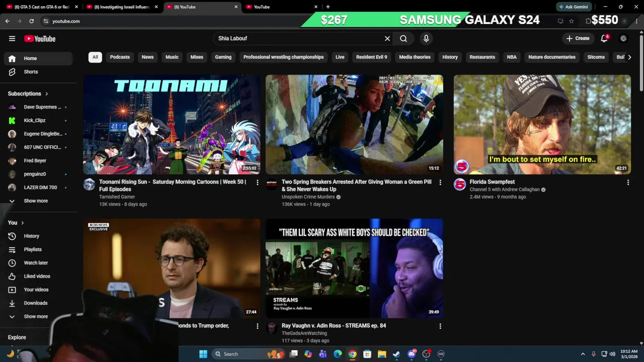Viewport: 644px width, 362px height.
Task: Open the notifications bell
Action: click(x=604, y=38)
